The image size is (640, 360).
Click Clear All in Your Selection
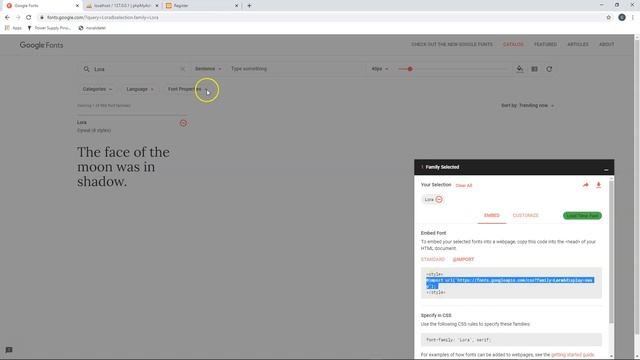pyautogui.click(x=464, y=185)
